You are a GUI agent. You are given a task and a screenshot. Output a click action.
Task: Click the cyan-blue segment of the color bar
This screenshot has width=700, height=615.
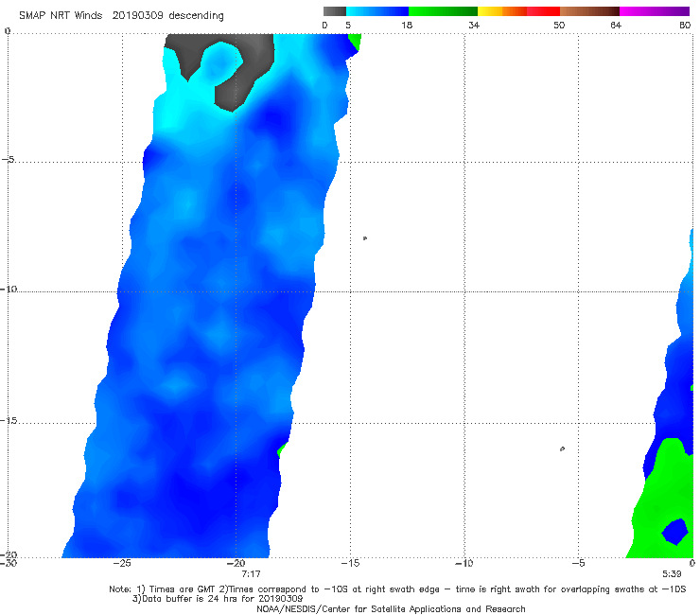click(x=377, y=11)
